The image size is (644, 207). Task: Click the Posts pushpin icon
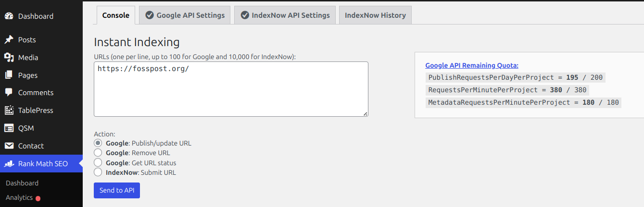coord(9,40)
